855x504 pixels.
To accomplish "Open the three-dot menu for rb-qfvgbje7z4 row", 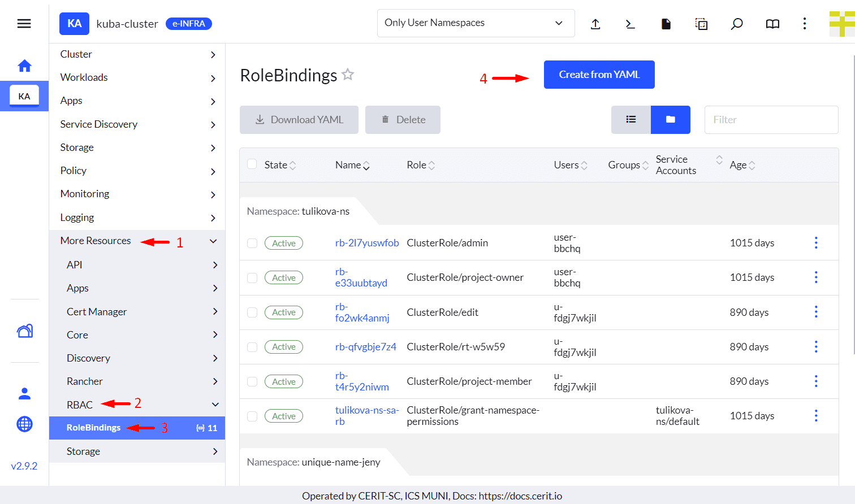I will point(815,347).
